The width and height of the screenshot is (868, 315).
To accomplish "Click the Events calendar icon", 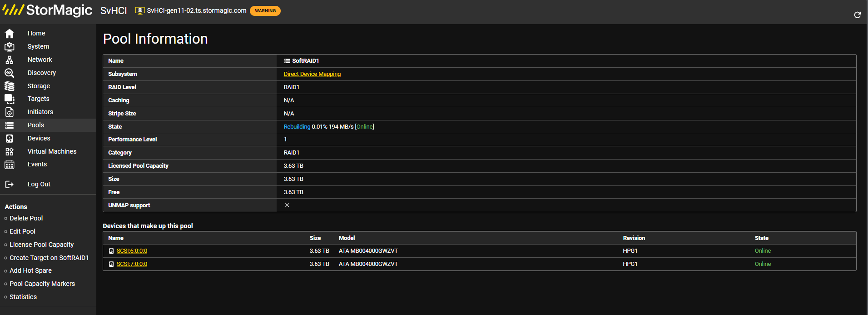I will 9,164.
